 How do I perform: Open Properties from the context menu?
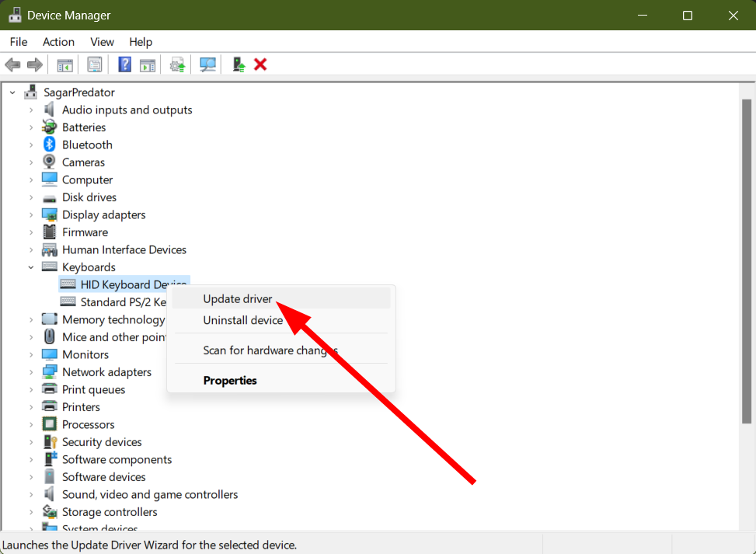(230, 381)
